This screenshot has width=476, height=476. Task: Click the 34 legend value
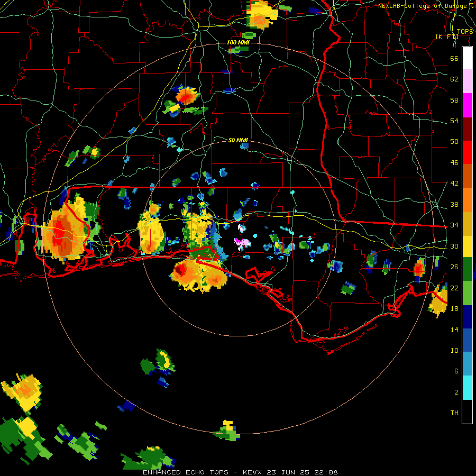pyautogui.click(x=454, y=225)
